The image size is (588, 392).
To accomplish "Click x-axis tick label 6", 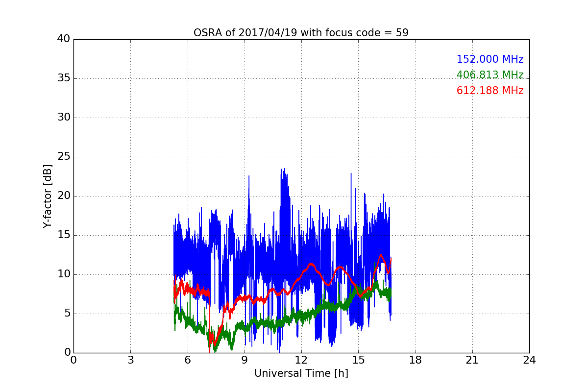I will [x=187, y=360].
